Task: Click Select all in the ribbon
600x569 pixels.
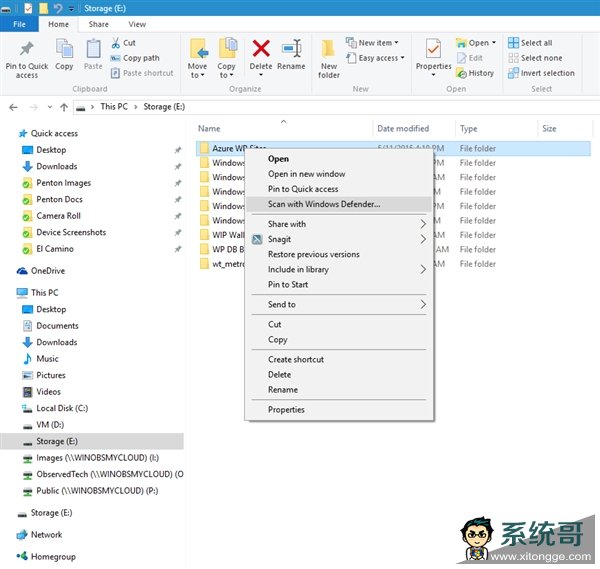Action: (530, 43)
